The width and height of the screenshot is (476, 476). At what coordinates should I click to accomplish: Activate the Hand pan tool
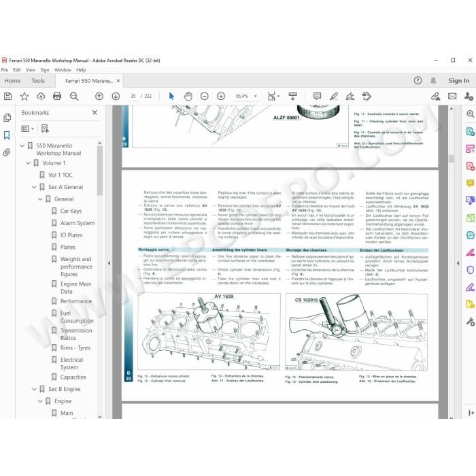pos(188,97)
